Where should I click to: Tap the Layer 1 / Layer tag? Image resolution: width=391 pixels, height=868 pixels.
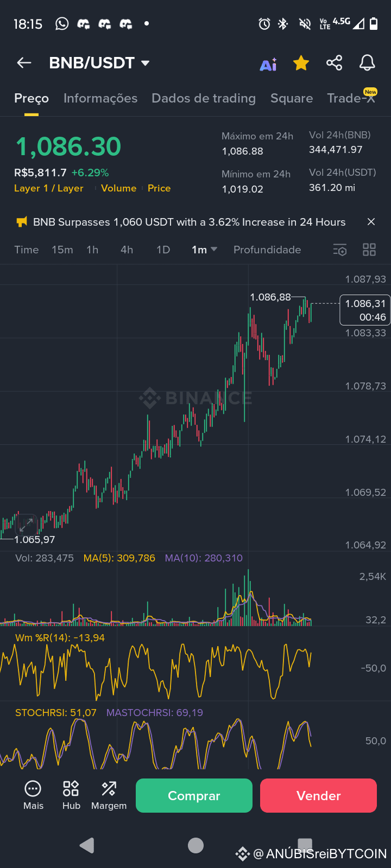pos(49,188)
